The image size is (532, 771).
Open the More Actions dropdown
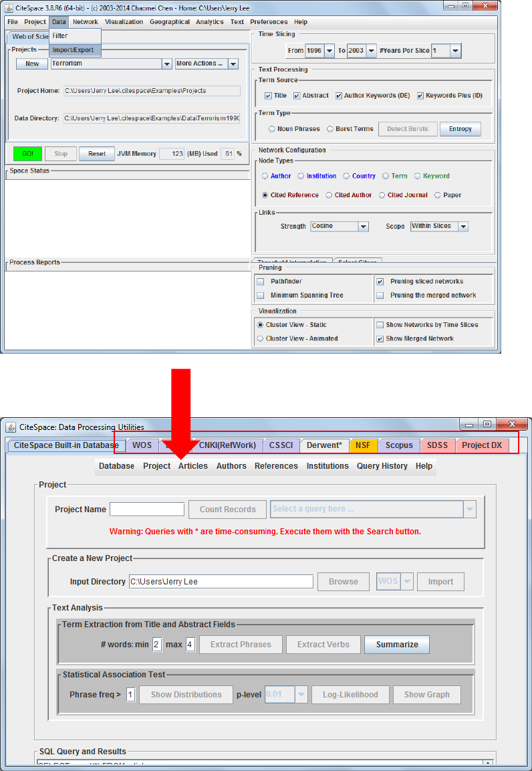click(233, 64)
